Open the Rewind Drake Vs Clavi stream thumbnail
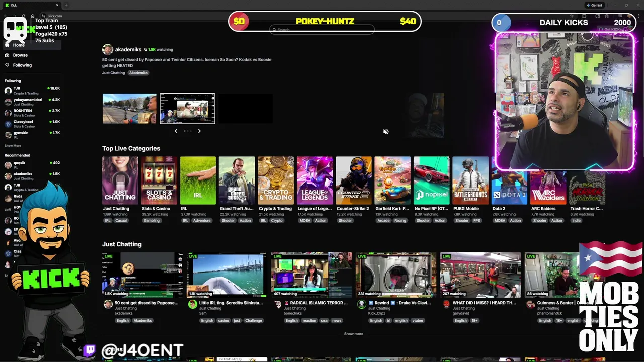This screenshot has height=362, width=644. click(x=395, y=275)
